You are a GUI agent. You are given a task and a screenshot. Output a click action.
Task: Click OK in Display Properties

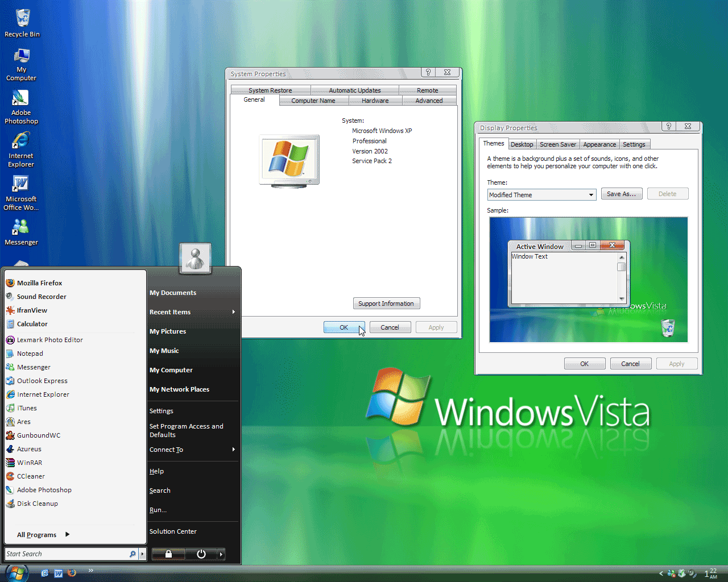tap(585, 364)
